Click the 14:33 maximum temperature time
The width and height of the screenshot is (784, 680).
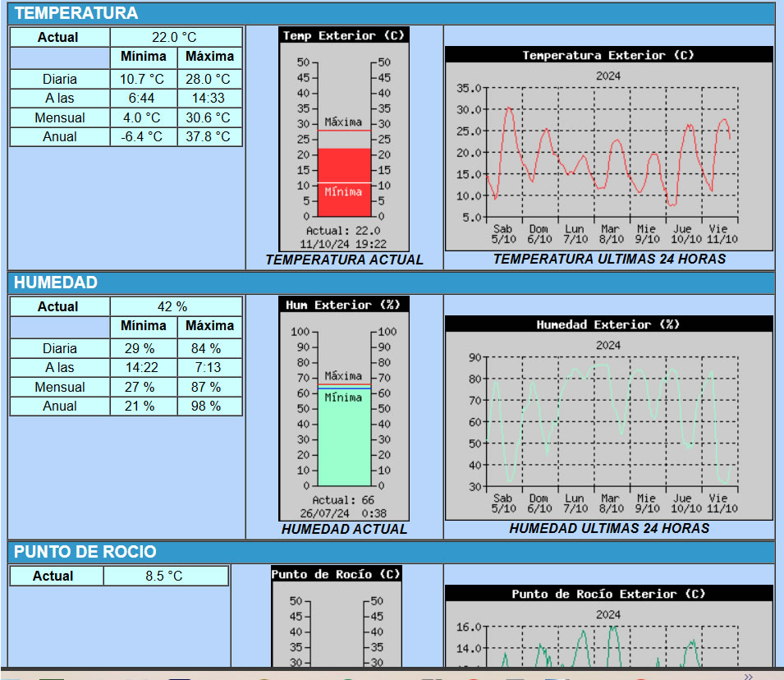coord(208,98)
